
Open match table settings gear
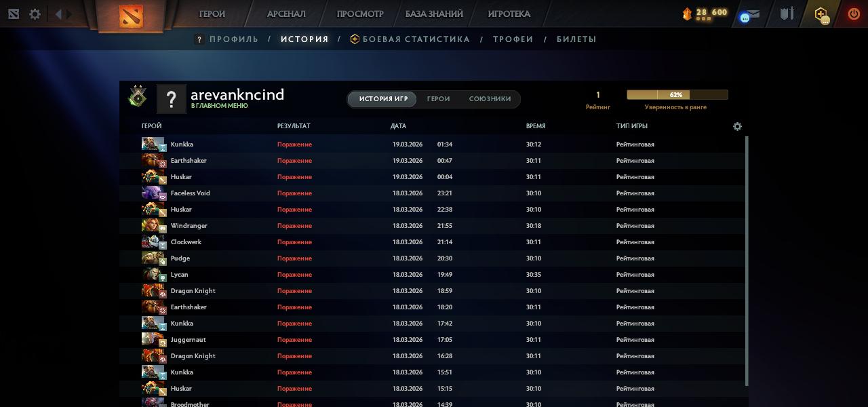pyautogui.click(x=737, y=126)
